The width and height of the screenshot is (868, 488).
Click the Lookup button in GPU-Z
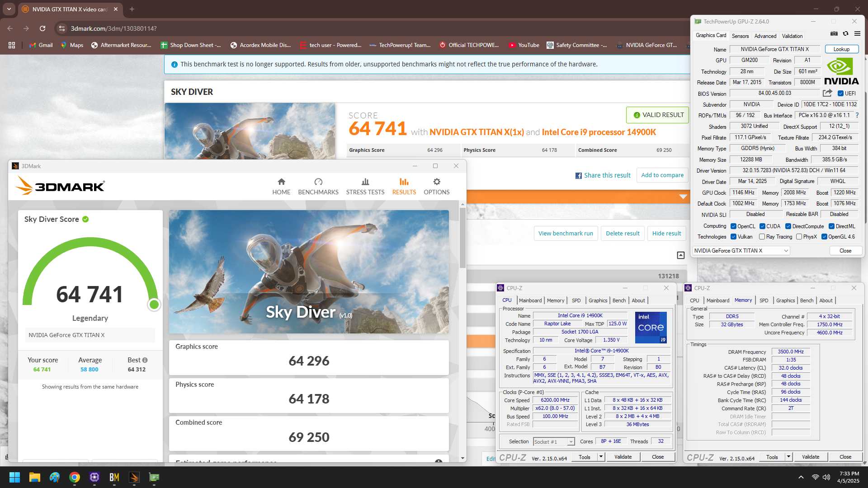(x=842, y=49)
